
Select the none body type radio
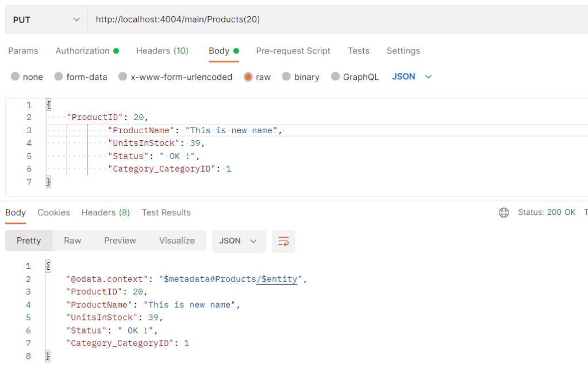pyautogui.click(x=16, y=77)
